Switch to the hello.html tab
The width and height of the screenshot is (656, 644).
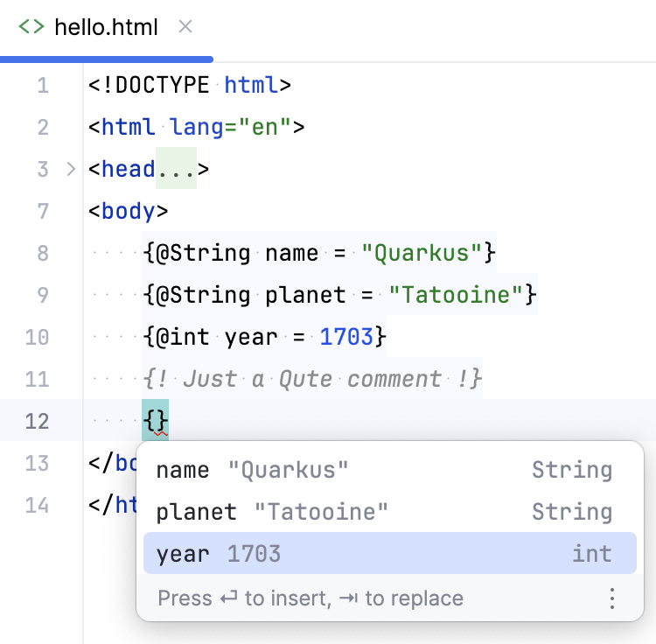105,27
